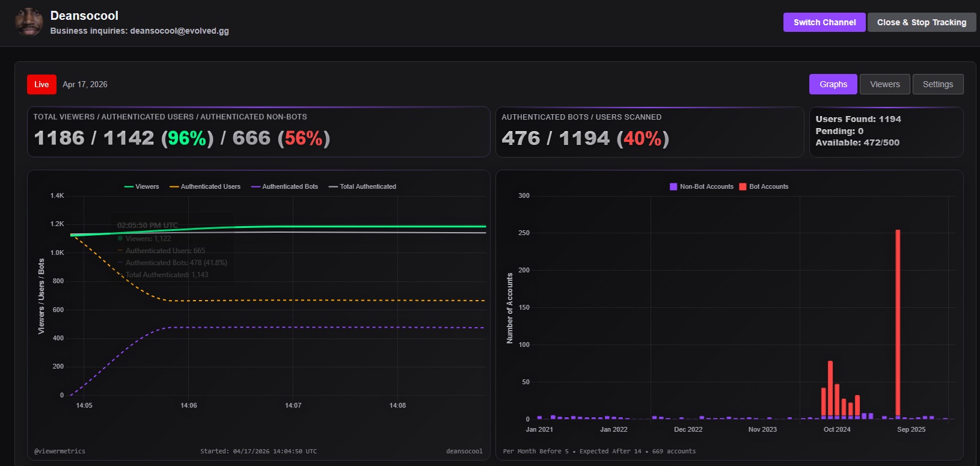This screenshot has height=466, width=980.
Task: Click the Authenticated Bots / Users Scanned heading
Action: [x=581, y=117]
